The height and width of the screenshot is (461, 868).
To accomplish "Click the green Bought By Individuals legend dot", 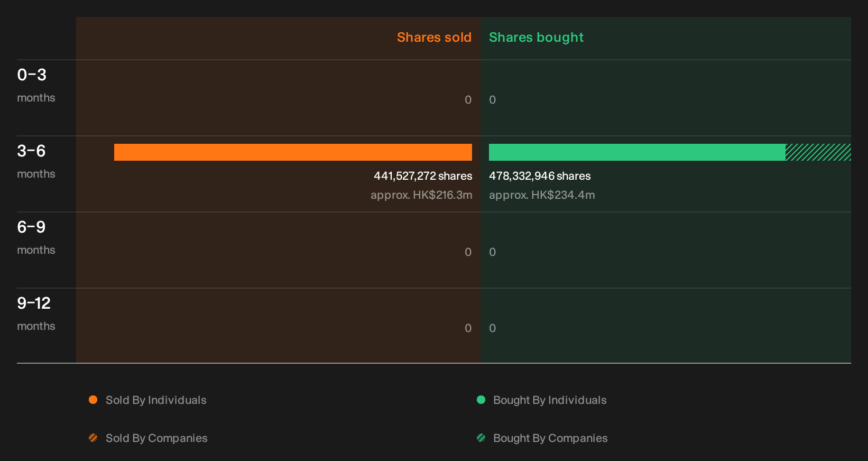I will point(481,400).
